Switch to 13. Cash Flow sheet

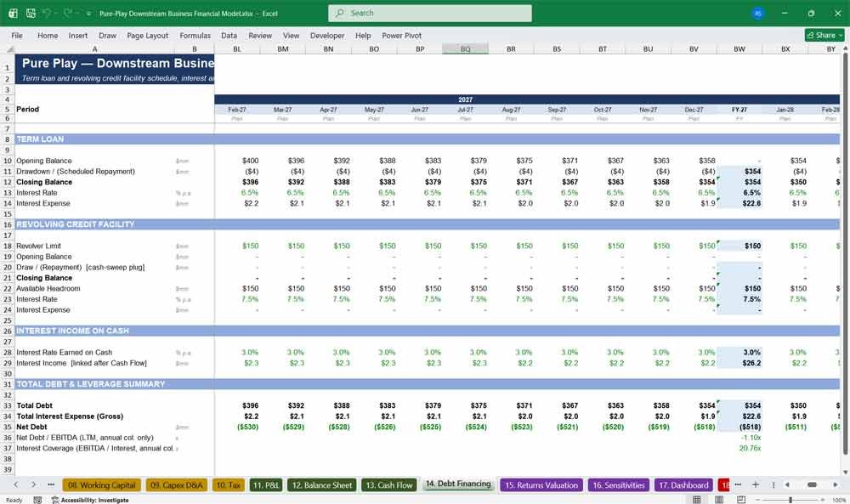click(388, 485)
